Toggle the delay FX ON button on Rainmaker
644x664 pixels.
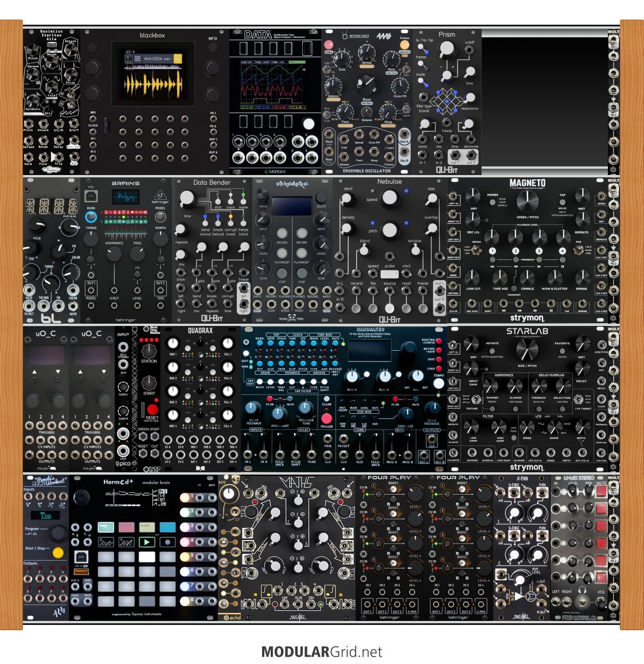[270, 399]
